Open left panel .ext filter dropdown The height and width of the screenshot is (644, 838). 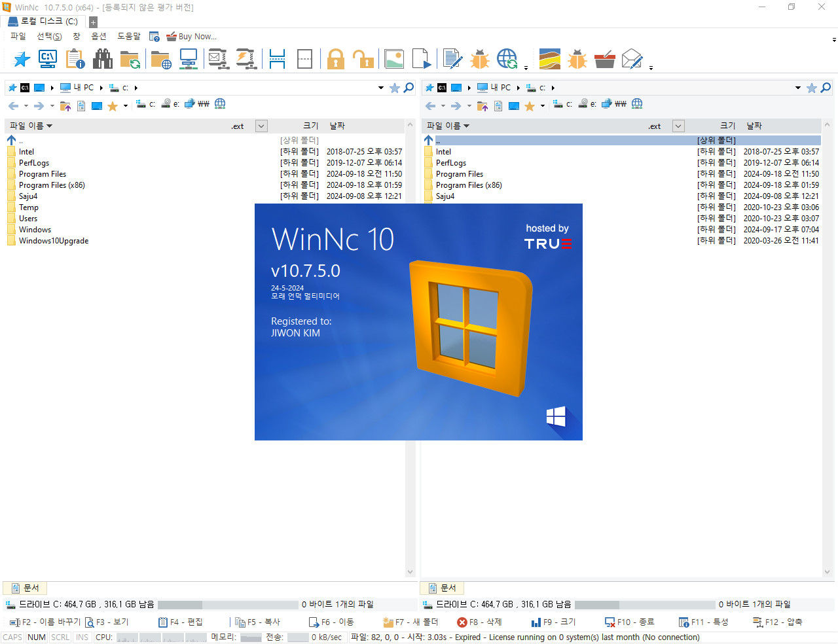[x=261, y=126]
